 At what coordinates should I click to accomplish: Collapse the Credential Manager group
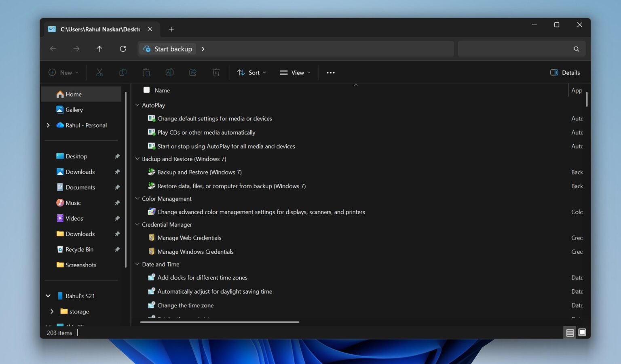[137, 224]
